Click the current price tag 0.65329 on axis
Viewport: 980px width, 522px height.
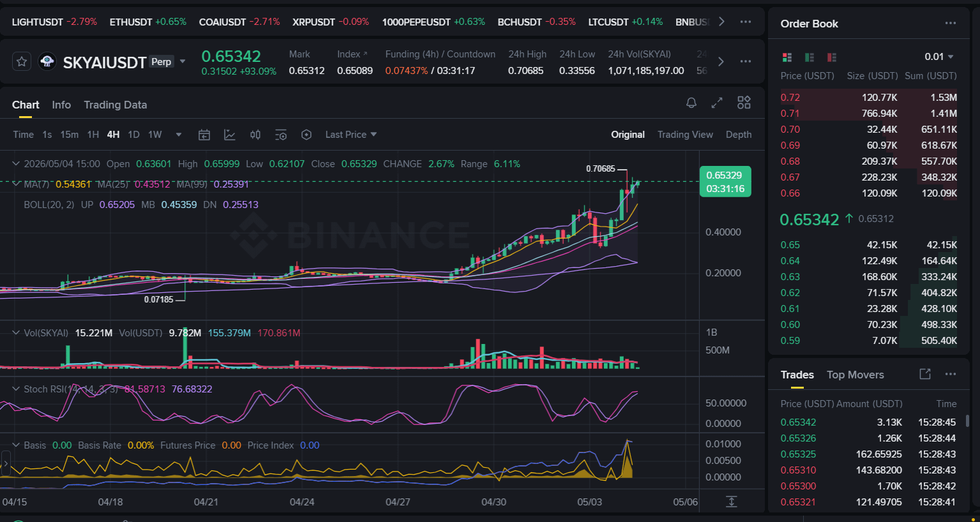click(x=725, y=182)
